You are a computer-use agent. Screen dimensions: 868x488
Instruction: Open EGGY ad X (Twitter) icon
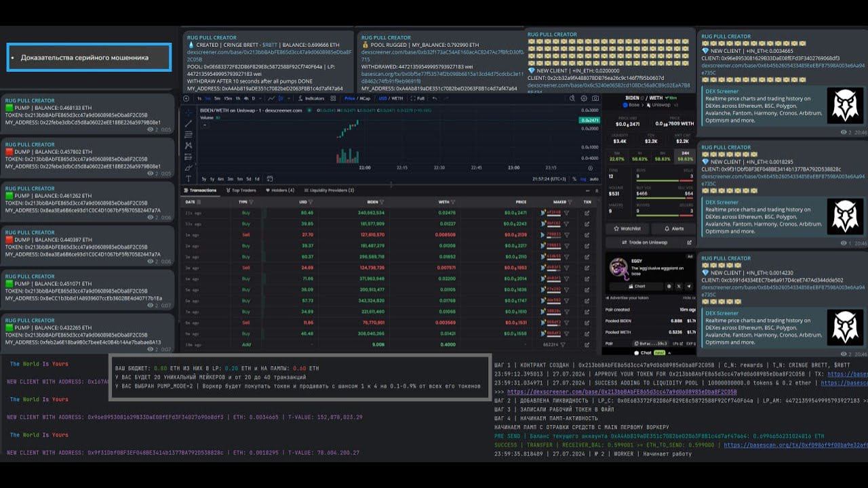(679, 286)
